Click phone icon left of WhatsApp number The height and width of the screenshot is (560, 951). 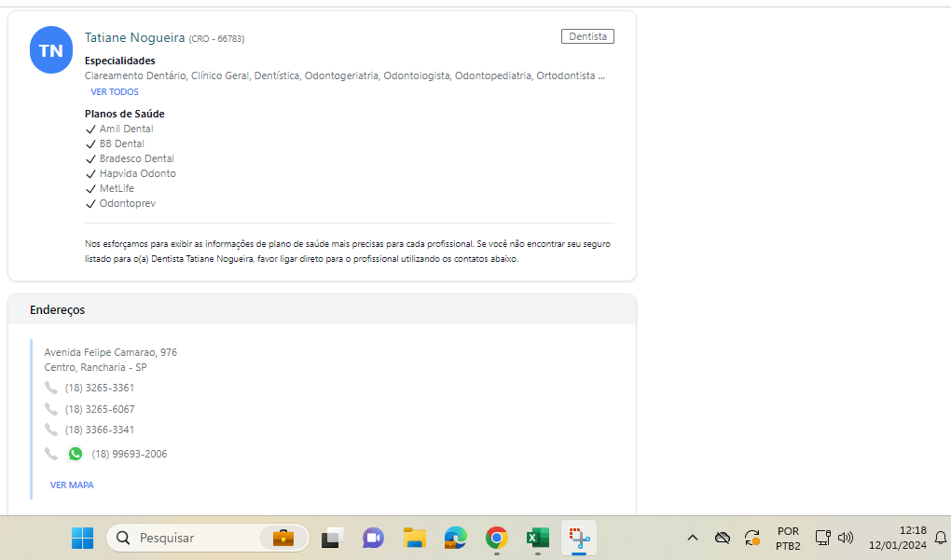coord(51,454)
